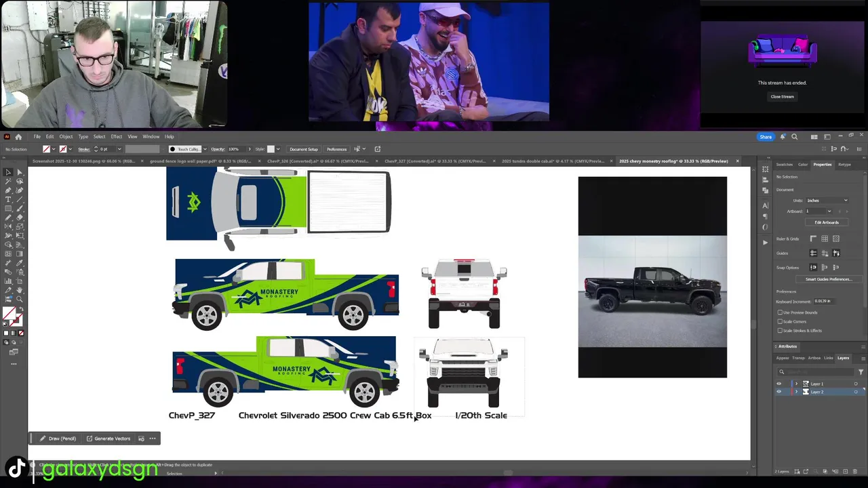Click the show guides icon

pos(813,253)
